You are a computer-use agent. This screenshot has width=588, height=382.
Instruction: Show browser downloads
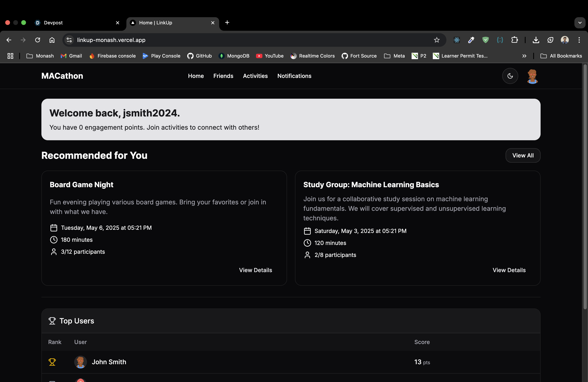tap(536, 40)
